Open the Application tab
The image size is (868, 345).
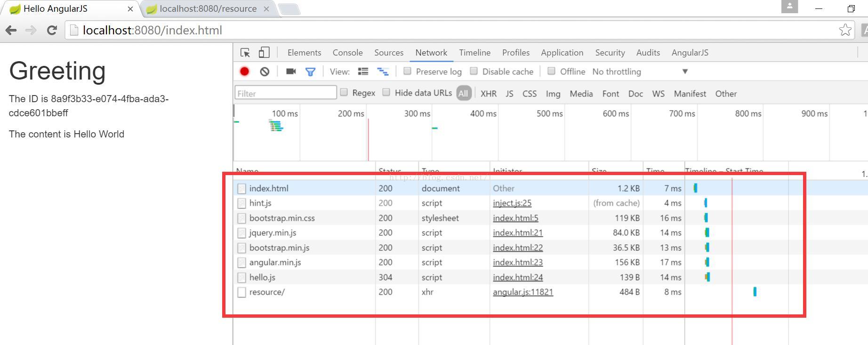[x=562, y=53]
